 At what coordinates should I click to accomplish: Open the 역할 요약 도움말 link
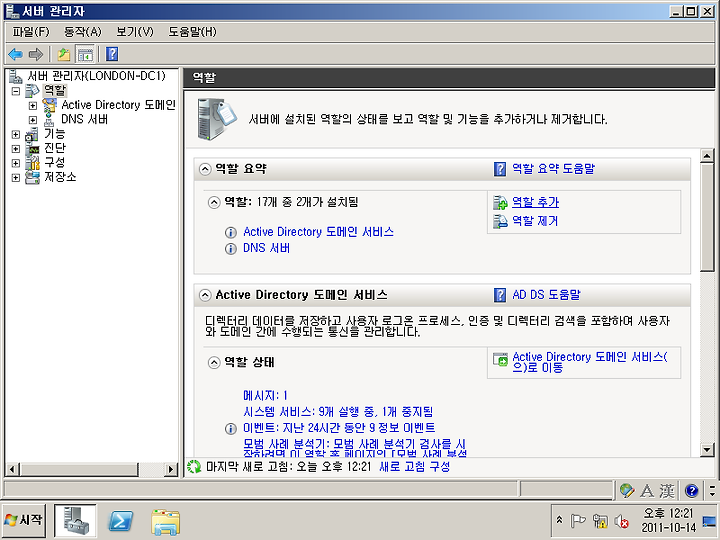[x=553, y=169]
